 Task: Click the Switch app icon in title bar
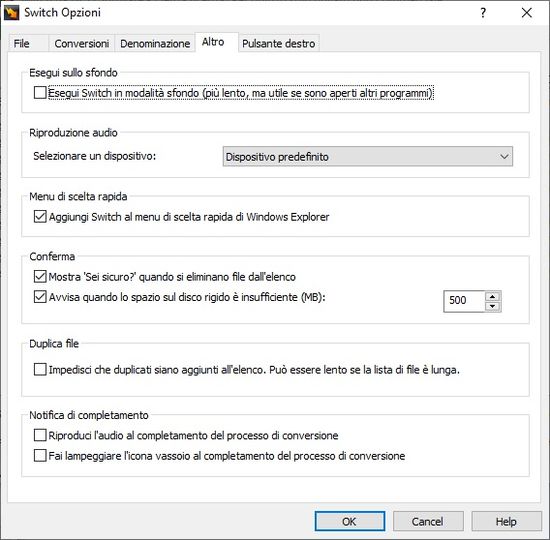pos(12,13)
